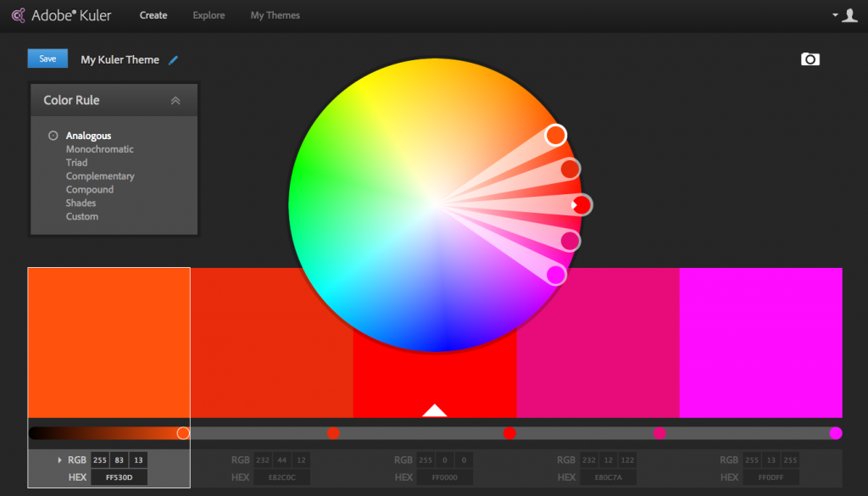This screenshot has height=496, width=868.
Task: Select the Analogous color rule
Action: (x=88, y=136)
